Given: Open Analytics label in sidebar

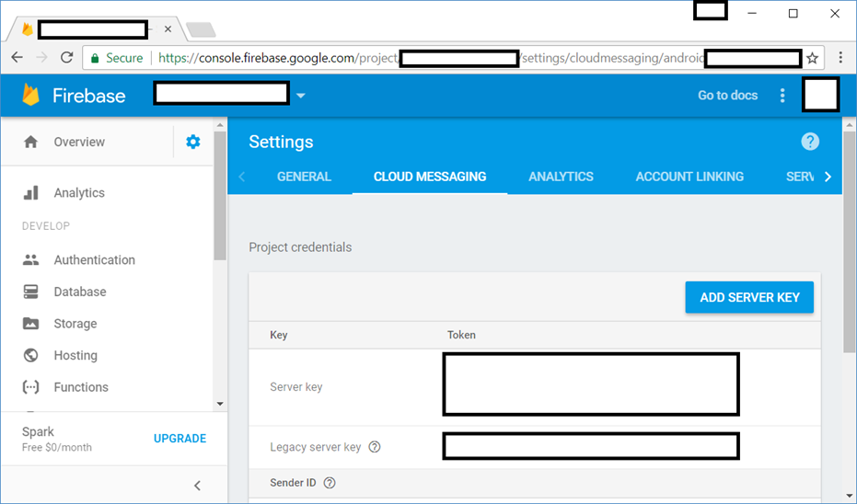Looking at the screenshot, I should click(x=79, y=193).
